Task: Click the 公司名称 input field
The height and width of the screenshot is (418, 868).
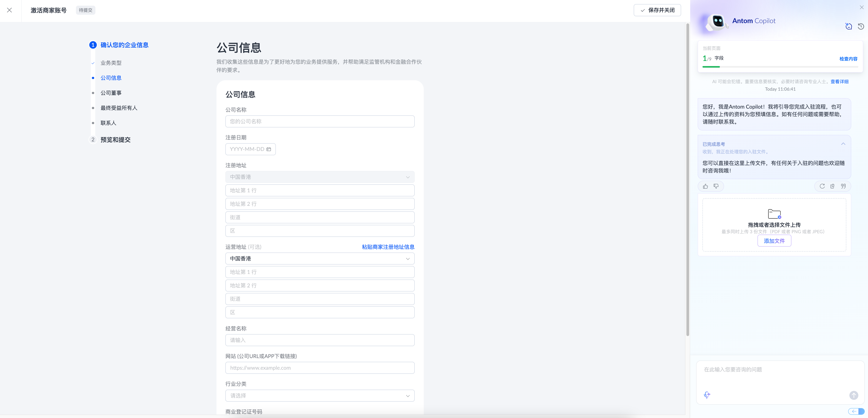Action: coord(319,122)
